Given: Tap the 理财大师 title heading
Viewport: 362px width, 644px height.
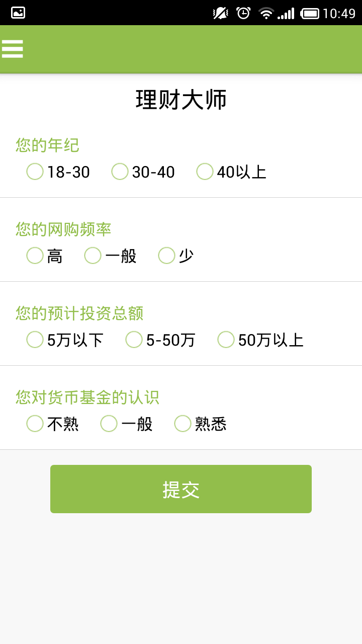Looking at the screenshot, I should tap(181, 100).
